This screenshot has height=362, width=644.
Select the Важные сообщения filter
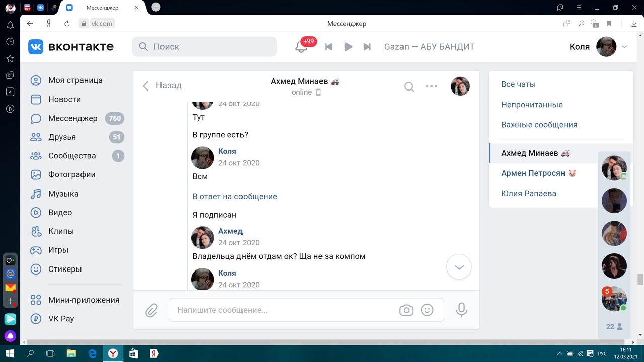tap(539, 125)
